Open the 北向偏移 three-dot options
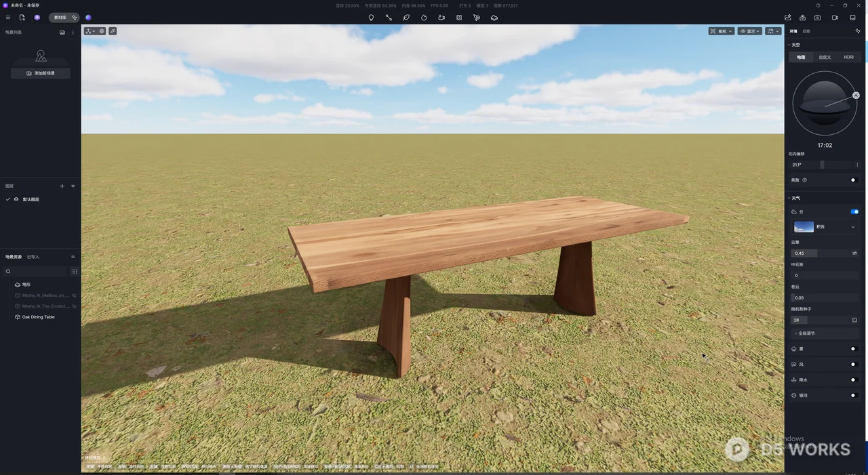 tap(857, 165)
